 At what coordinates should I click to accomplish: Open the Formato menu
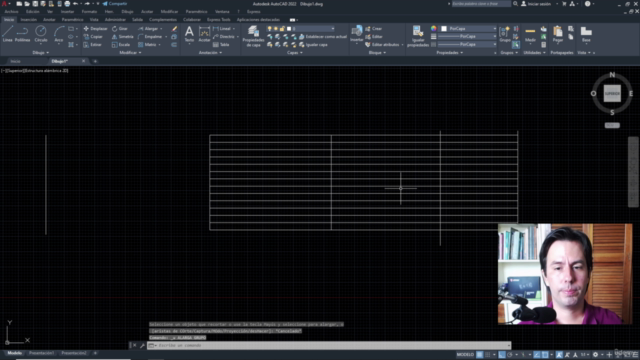tap(89, 12)
